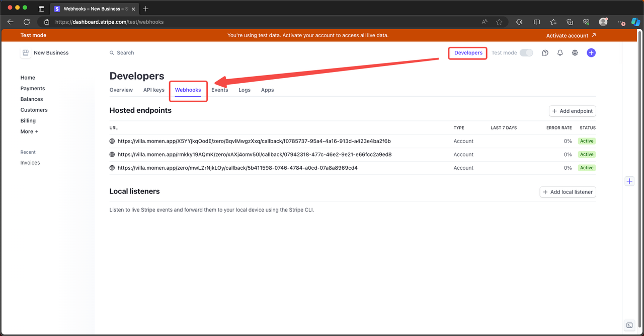Image resolution: width=644 pixels, height=336 pixels.
Task: Click the browser address bar URL
Action: (x=109, y=22)
